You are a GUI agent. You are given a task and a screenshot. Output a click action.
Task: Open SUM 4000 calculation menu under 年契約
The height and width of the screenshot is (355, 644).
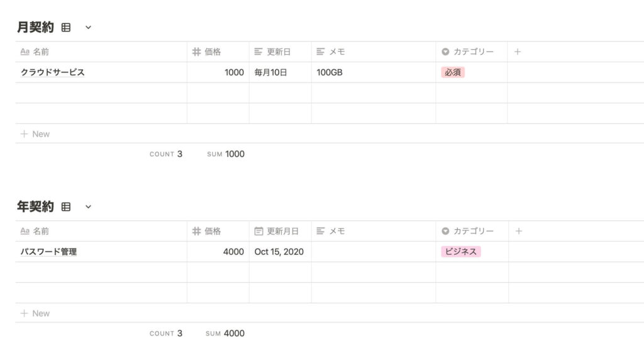[x=225, y=333]
